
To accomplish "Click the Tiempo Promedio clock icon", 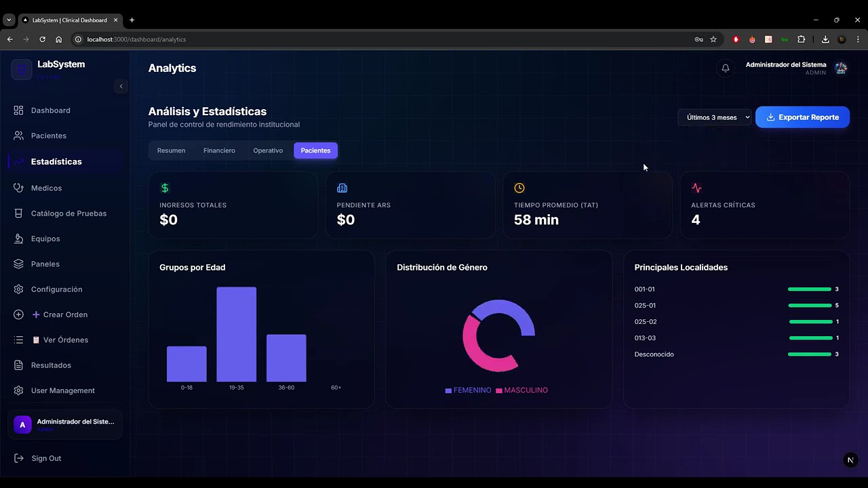I will tap(519, 188).
